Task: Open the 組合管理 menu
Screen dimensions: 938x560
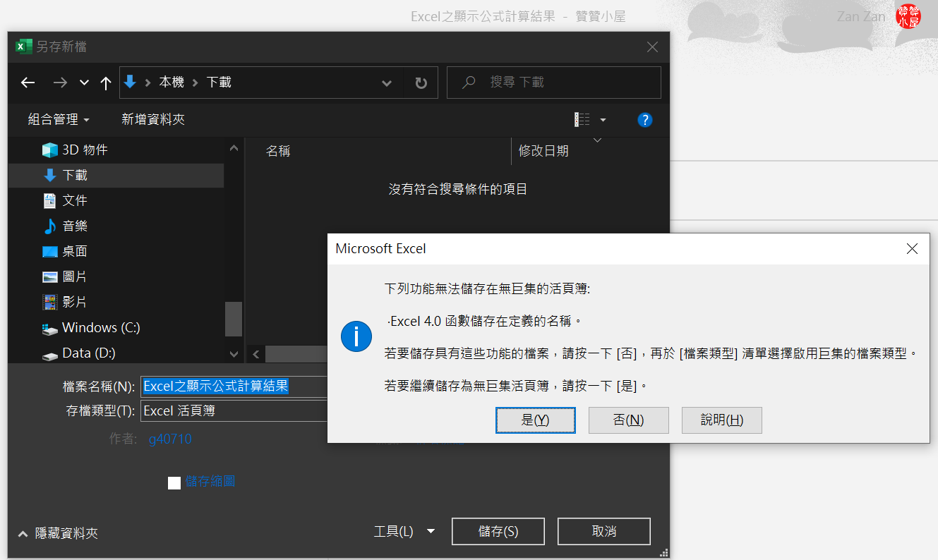Action: point(59,120)
